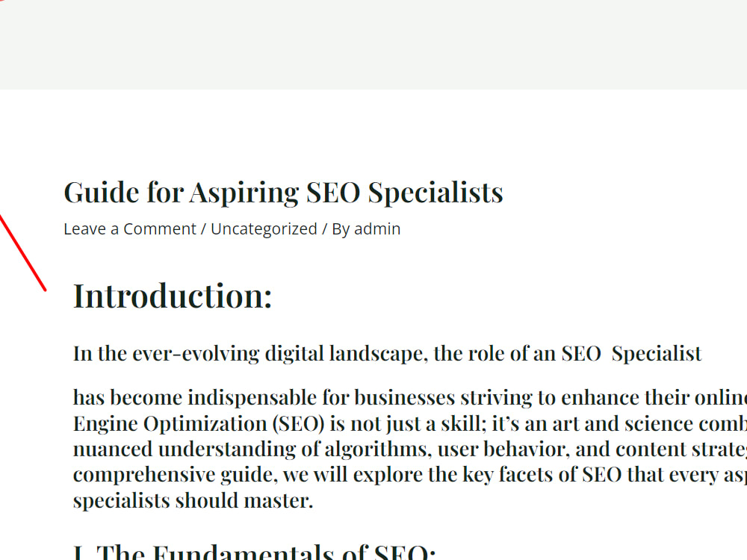Viewport: 747px width, 560px height.
Task: Click the line 'specialists should master.'
Action: (193, 501)
